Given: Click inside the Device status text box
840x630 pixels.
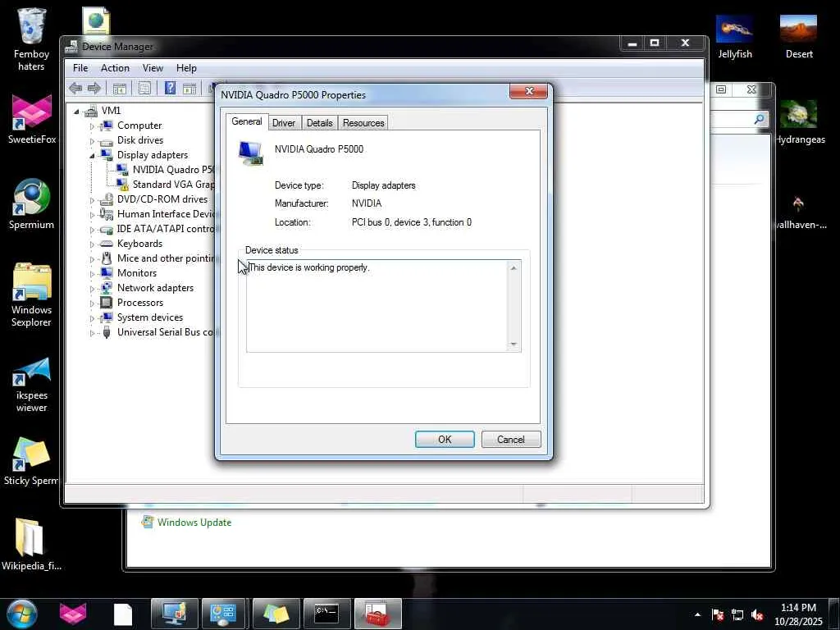Looking at the screenshot, I should (377, 306).
